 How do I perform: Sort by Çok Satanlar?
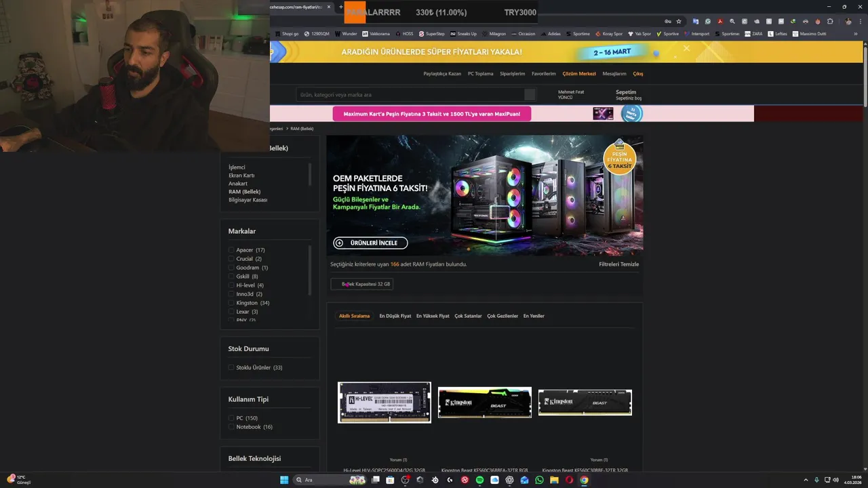coord(468,316)
